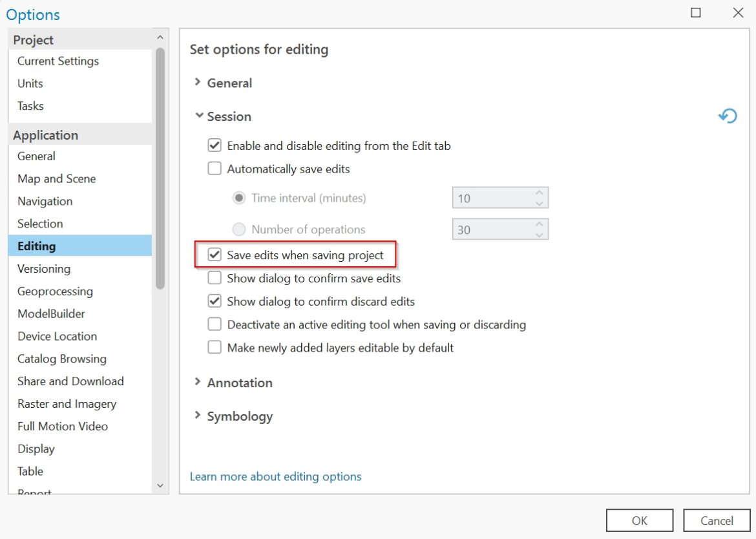
Task: Open Learn more about editing options
Action: [275, 476]
